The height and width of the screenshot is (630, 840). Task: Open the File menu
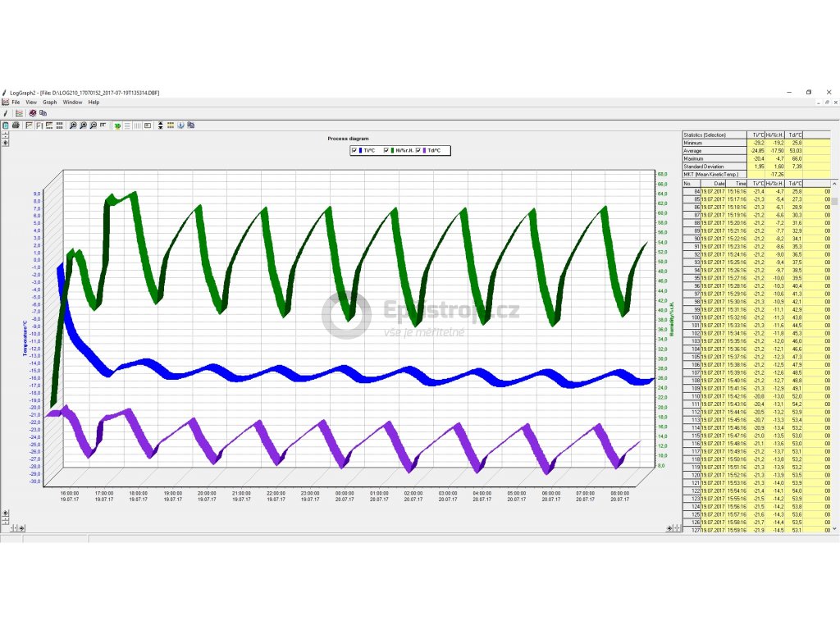click(16, 103)
